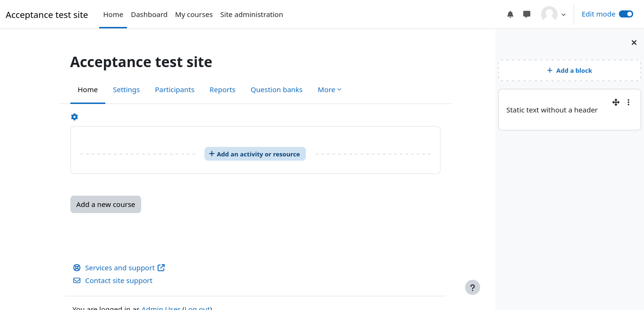The image size is (644, 310).
Task: Open the Settings tab
Action: click(126, 90)
